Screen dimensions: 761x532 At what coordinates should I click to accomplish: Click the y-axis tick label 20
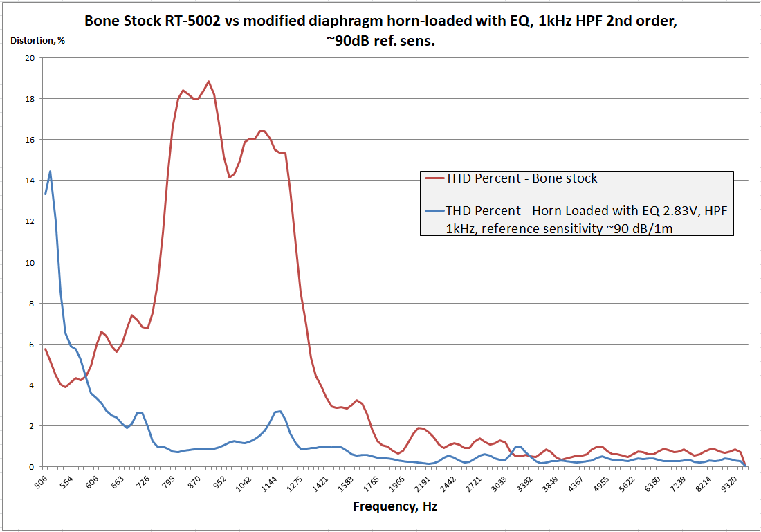(28, 58)
